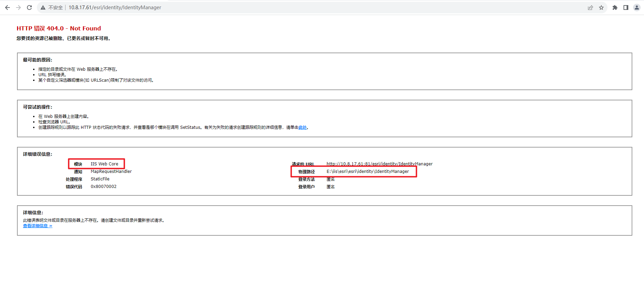Share this page via share icon
Screen dimensions: 644x286
(590, 8)
